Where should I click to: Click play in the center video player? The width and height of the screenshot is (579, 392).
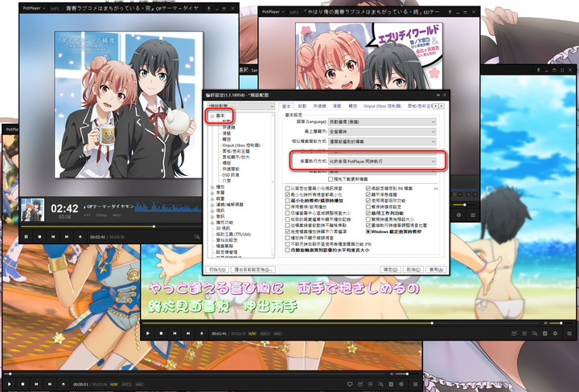click(148, 333)
